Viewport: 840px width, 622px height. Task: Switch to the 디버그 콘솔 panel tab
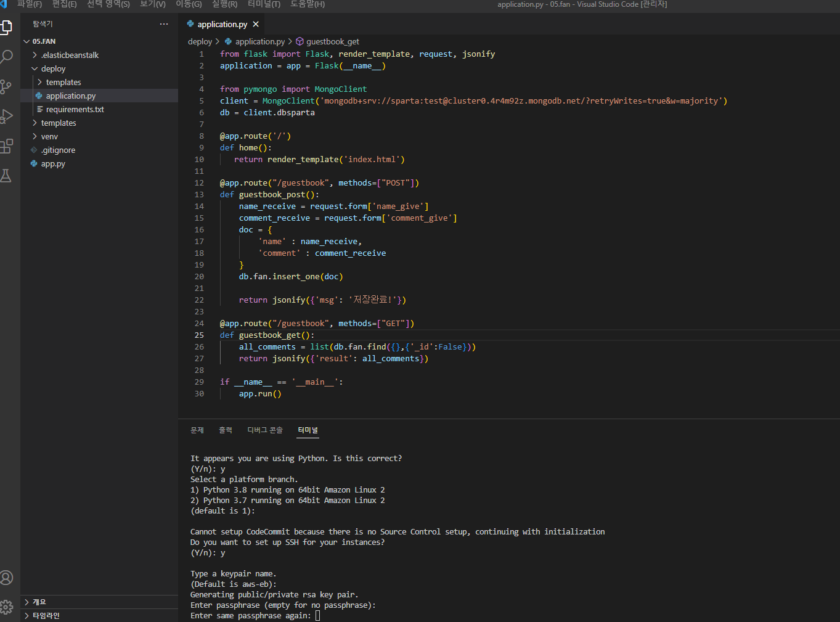265,430
